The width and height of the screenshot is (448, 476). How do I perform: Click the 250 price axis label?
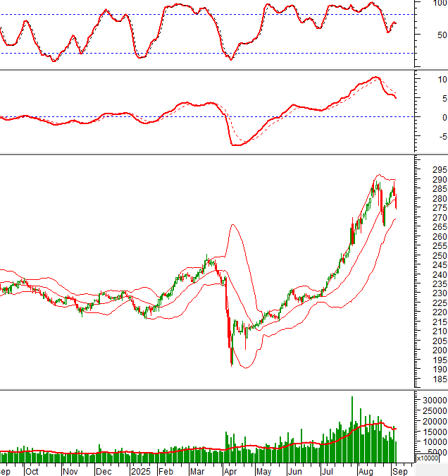pyautogui.click(x=440, y=255)
